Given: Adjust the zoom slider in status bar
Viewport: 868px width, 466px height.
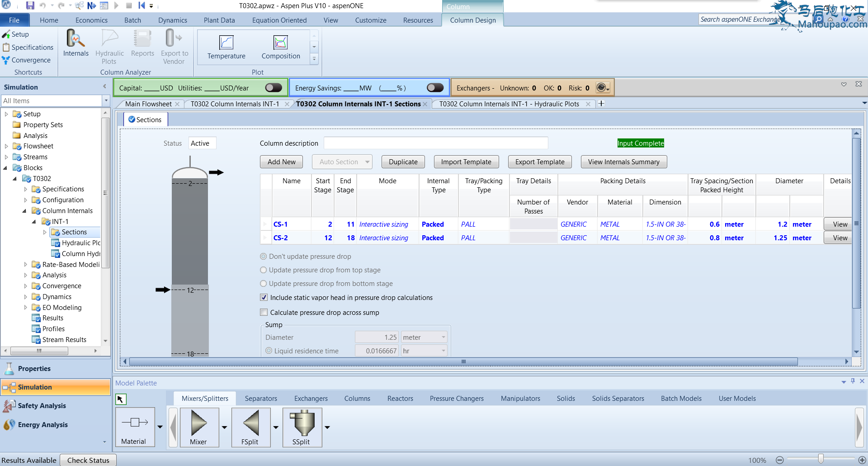Looking at the screenshot, I should pyautogui.click(x=821, y=459).
